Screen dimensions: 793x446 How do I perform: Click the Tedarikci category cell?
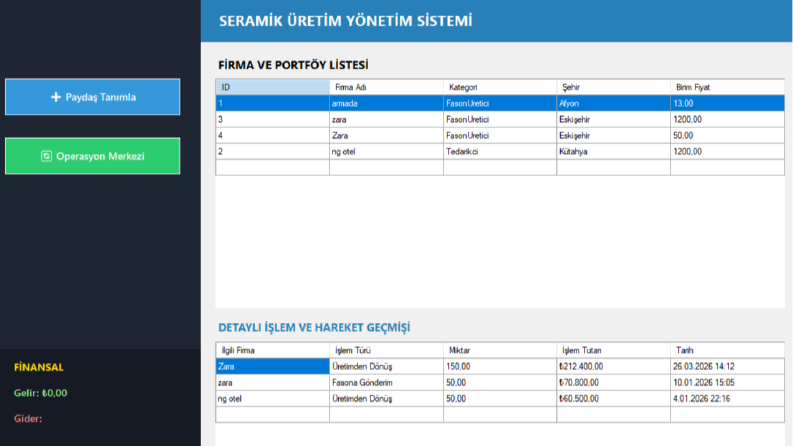(x=500, y=151)
